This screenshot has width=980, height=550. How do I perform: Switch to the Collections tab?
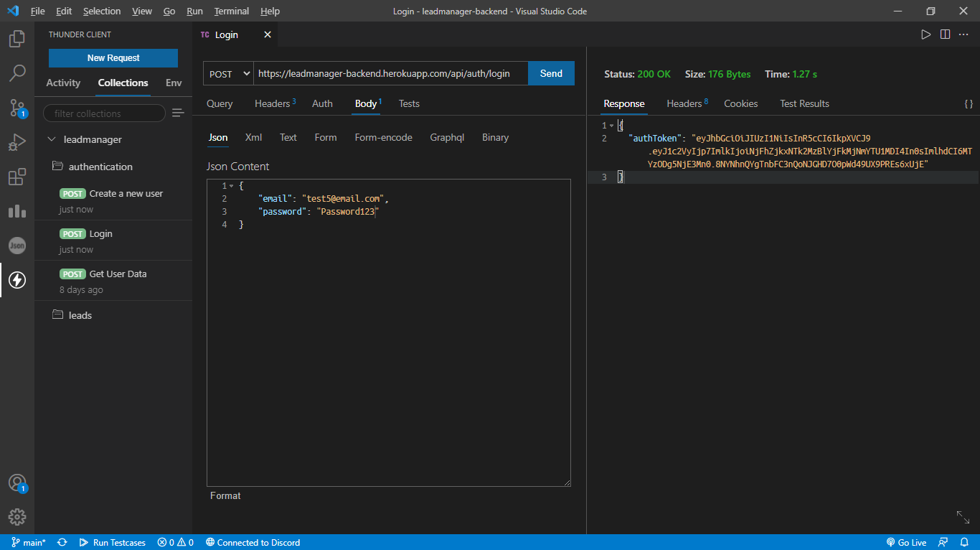123,83
